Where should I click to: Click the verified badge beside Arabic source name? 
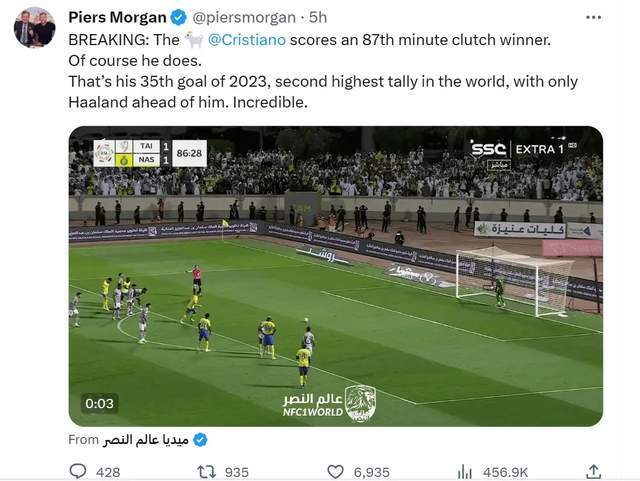200,440
